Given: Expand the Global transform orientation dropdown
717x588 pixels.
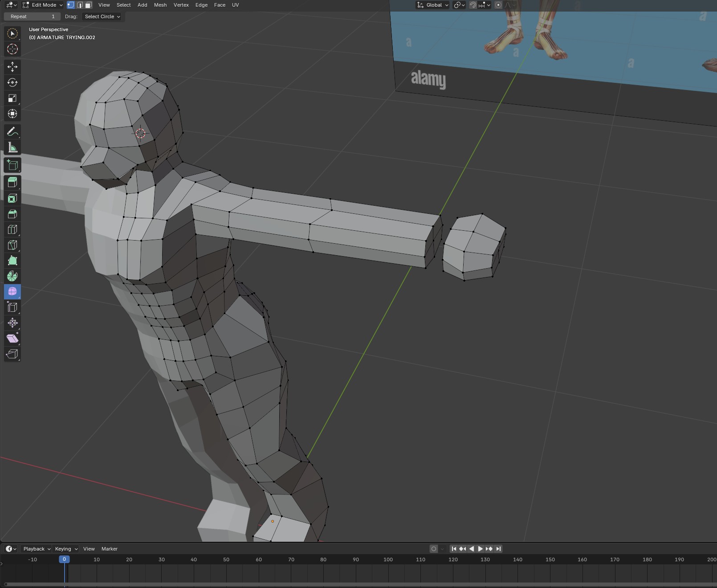Looking at the screenshot, I should [x=433, y=5].
